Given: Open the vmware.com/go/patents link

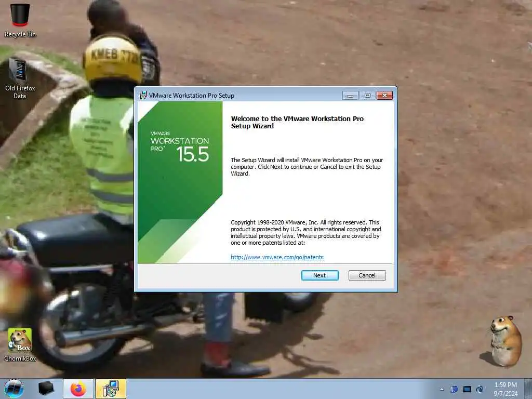Looking at the screenshot, I should pyautogui.click(x=277, y=257).
